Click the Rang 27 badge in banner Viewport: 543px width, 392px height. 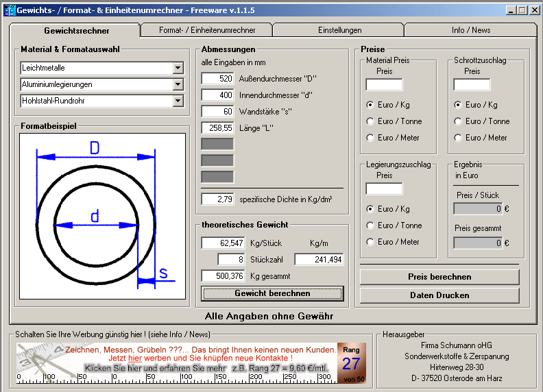pyautogui.click(x=352, y=363)
